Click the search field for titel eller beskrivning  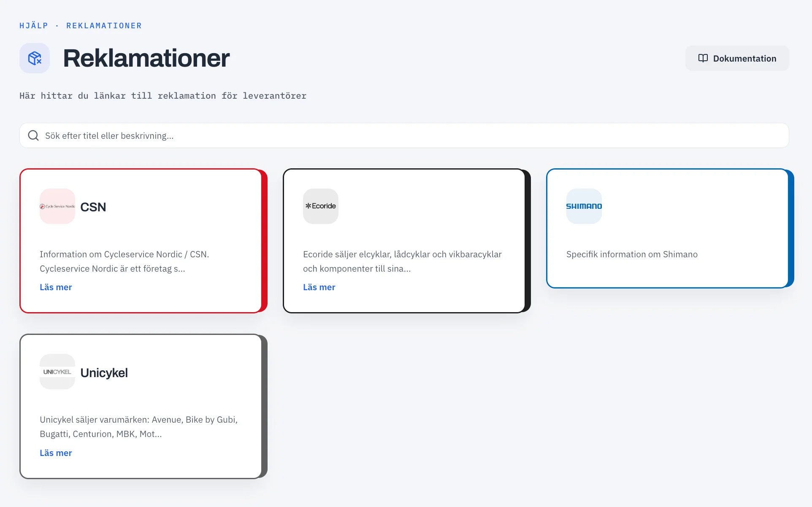tap(404, 135)
